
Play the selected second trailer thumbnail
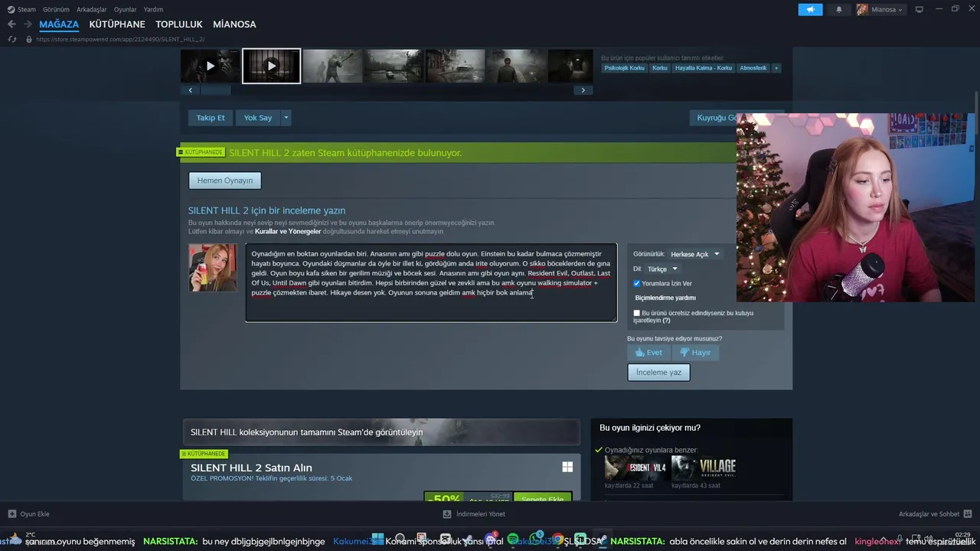(271, 66)
